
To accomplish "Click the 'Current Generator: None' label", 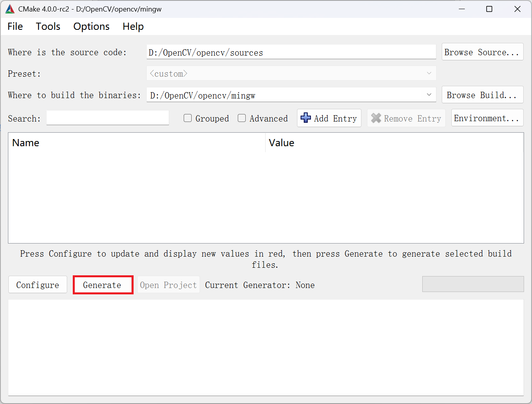I will tap(260, 285).
